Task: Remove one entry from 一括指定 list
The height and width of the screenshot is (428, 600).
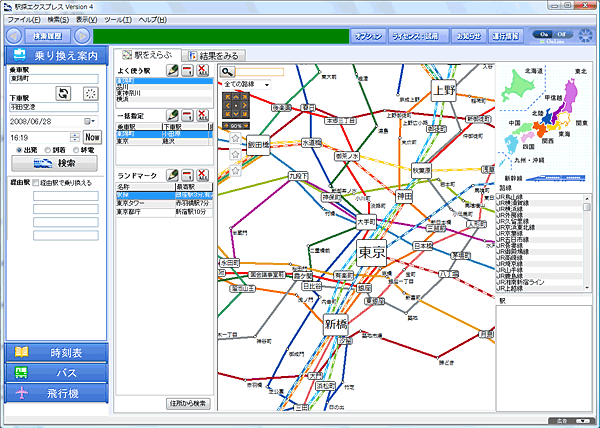Action: coord(187,115)
